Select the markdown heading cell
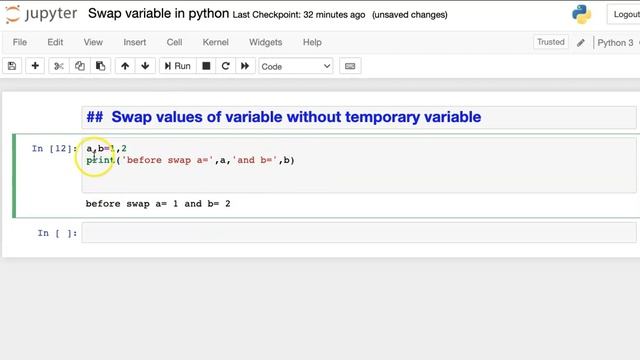Image resolution: width=640 pixels, height=360 pixels. tap(359, 117)
